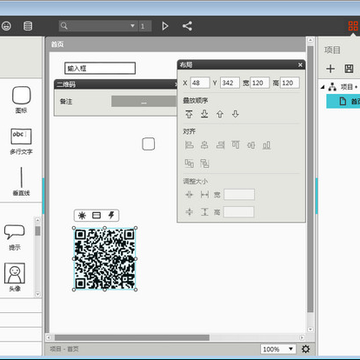Click the field showing 1 beside search

click(145, 26)
